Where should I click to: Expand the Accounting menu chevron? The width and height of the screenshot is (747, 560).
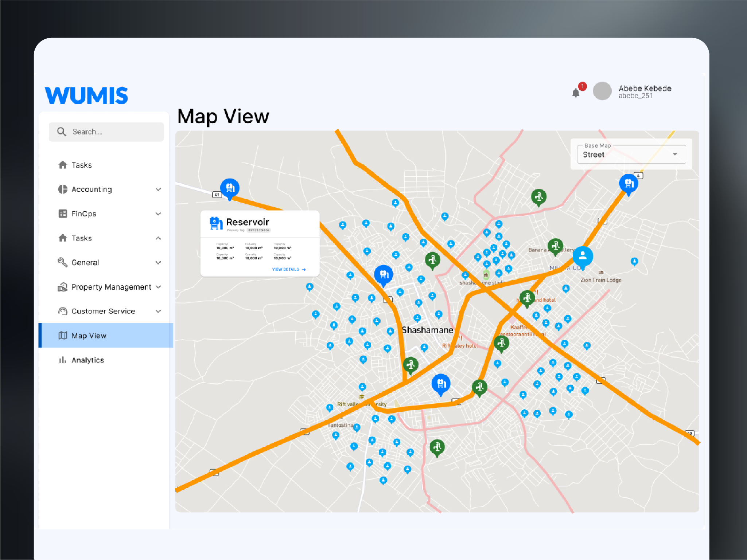[158, 189]
